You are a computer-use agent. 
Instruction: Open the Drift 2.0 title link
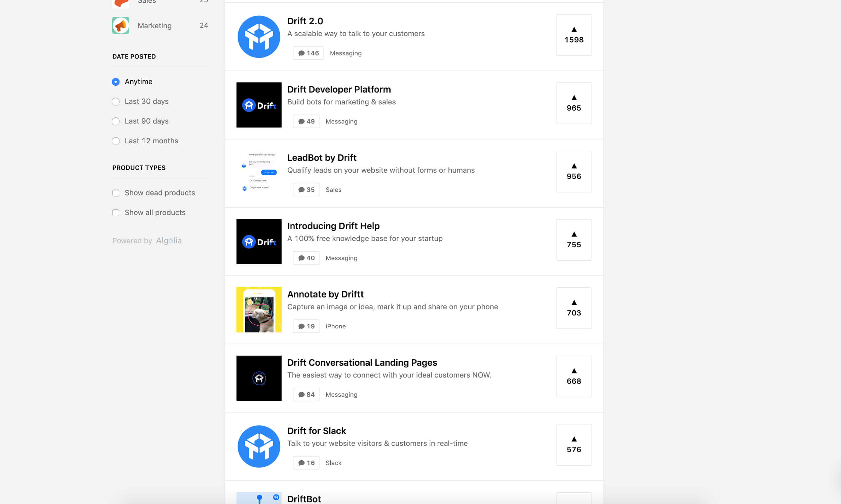(305, 21)
